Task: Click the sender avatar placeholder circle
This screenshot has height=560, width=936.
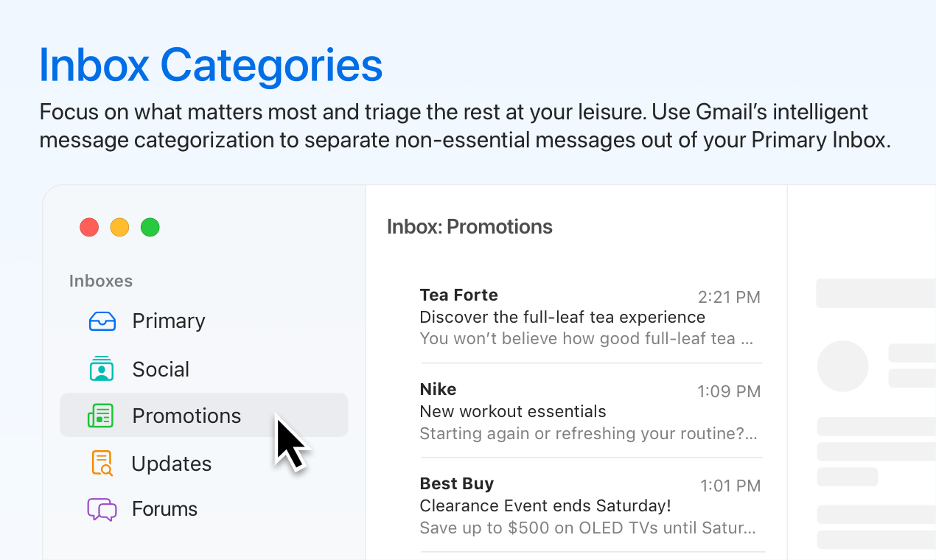Action: (842, 366)
